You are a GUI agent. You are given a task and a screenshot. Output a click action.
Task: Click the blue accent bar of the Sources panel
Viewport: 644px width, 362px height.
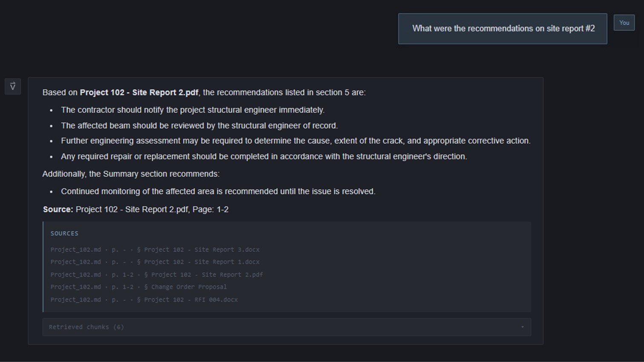click(43, 267)
